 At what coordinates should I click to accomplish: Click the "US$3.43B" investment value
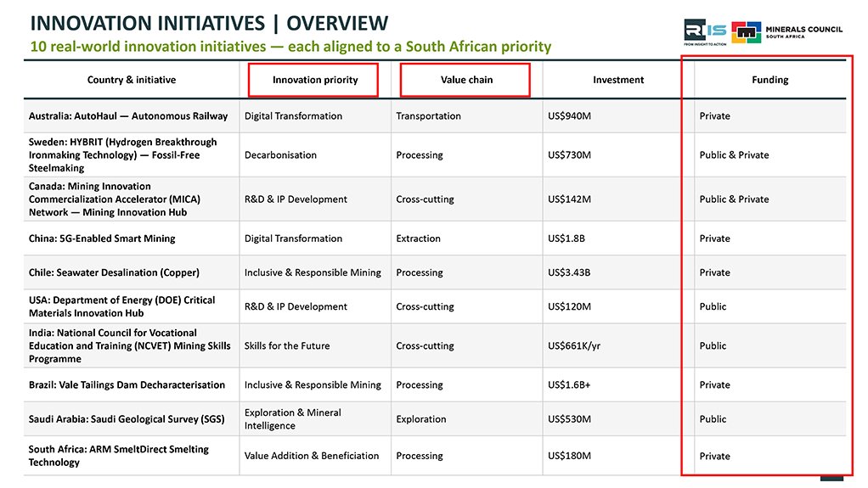pos(569,272)
